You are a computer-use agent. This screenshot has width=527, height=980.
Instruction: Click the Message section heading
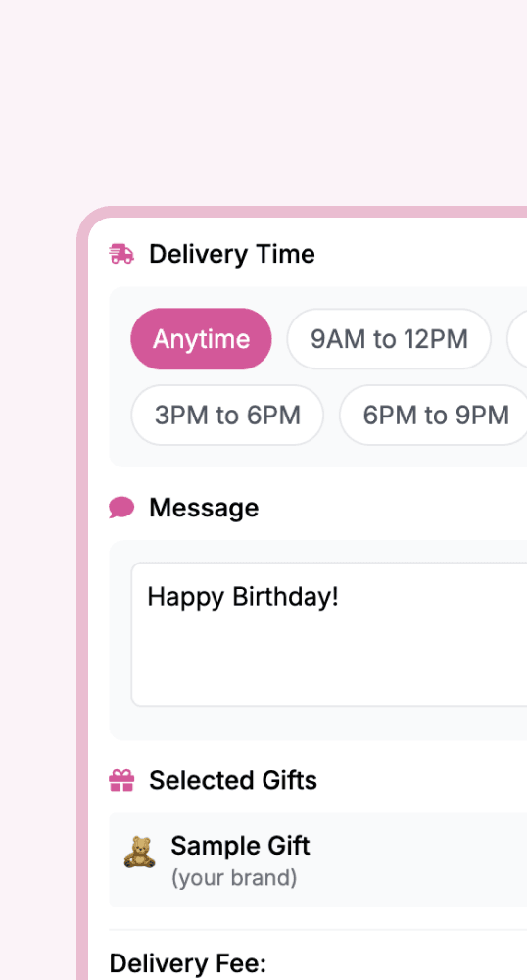coord(204,508)
